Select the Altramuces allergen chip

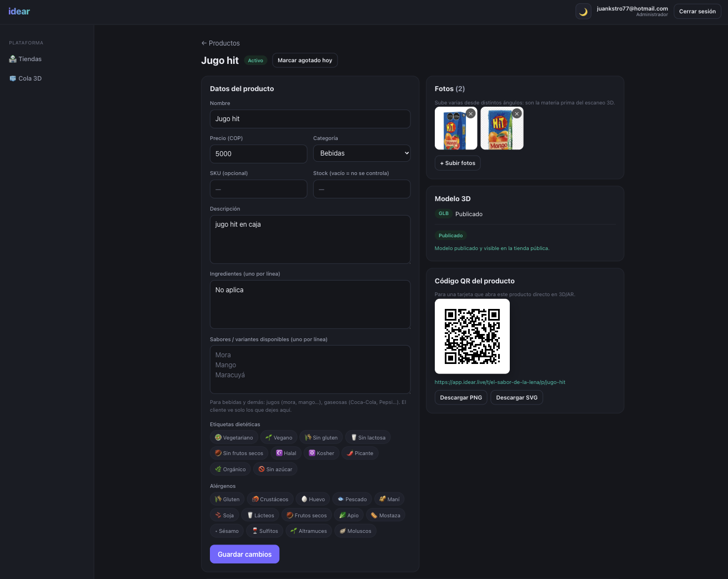(x=309, y=531)
